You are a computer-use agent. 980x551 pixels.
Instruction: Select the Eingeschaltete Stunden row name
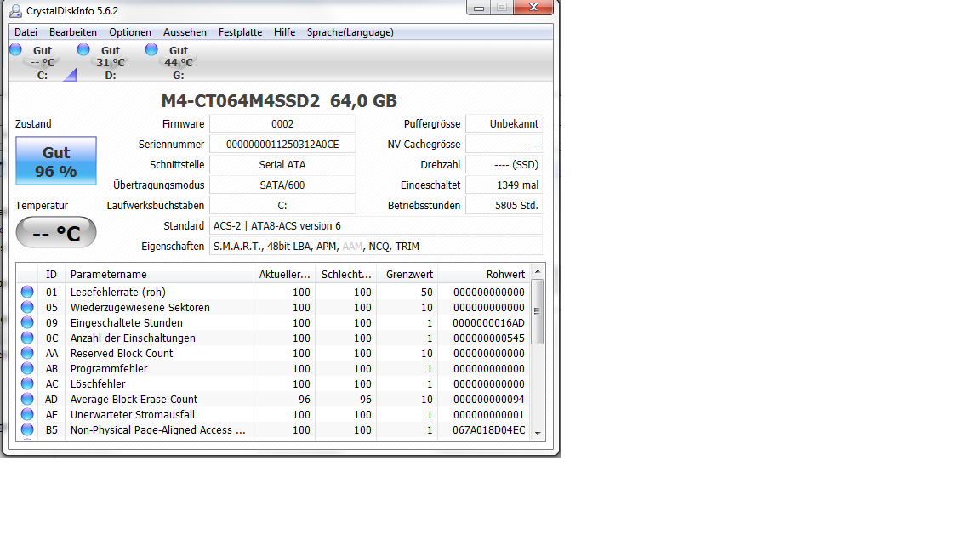tap(126, 322)
